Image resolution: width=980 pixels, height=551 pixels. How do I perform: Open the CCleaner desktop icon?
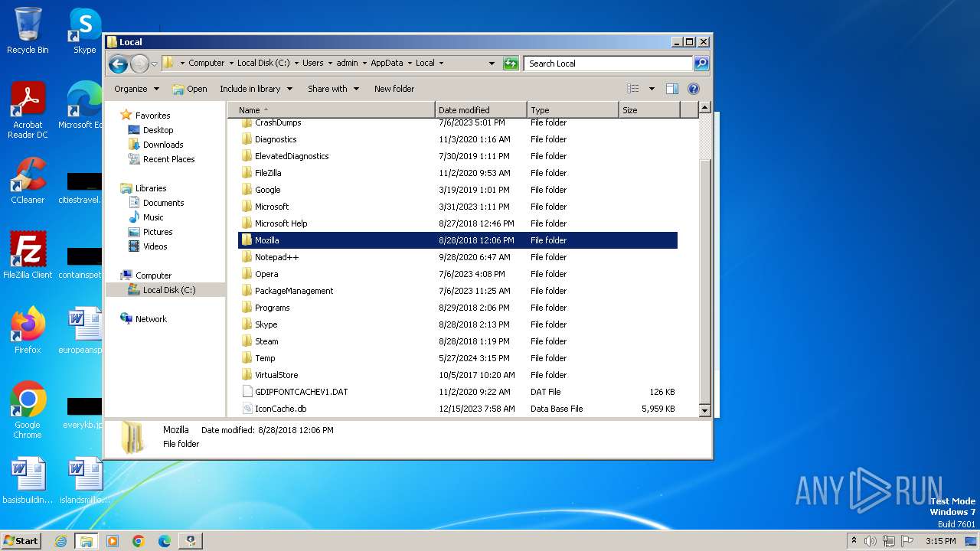click(x=28, y=181)
